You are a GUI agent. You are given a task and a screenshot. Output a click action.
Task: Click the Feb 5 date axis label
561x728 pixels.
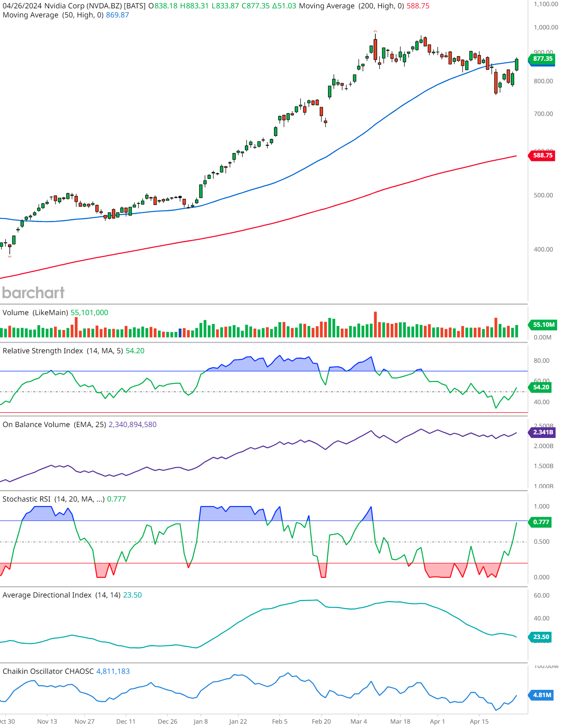(280, 721)
